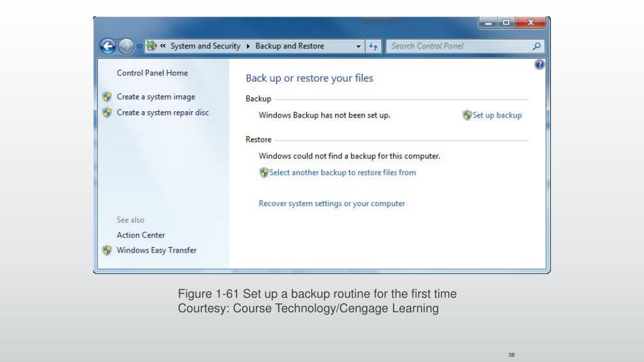Click the Control Panel icon in address bar
Screen dimensions: 644x362
click(152, 45)
